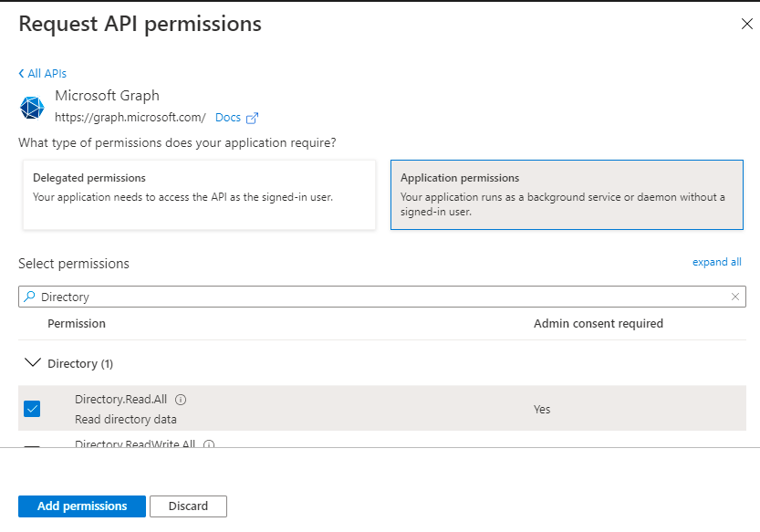Click Add permissions button
The image size is (760, 532).
(82, 506)
